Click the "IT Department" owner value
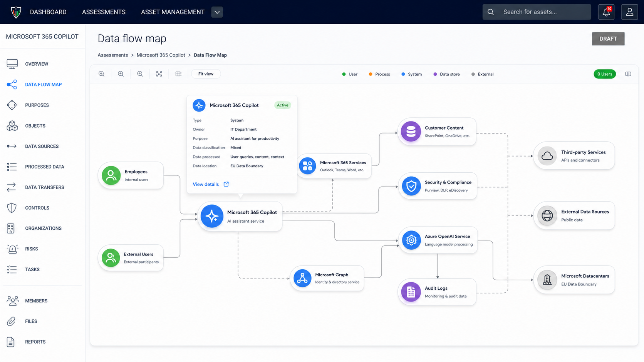 [243, 130]
